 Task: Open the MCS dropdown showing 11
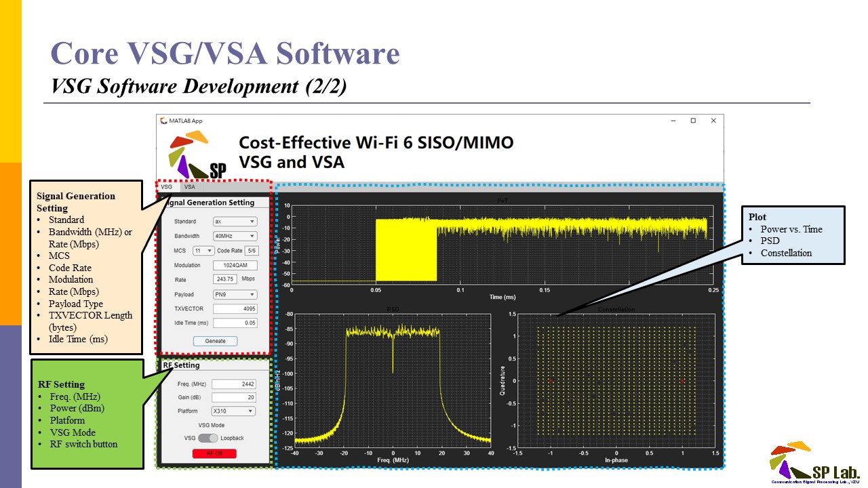[203, 251]
